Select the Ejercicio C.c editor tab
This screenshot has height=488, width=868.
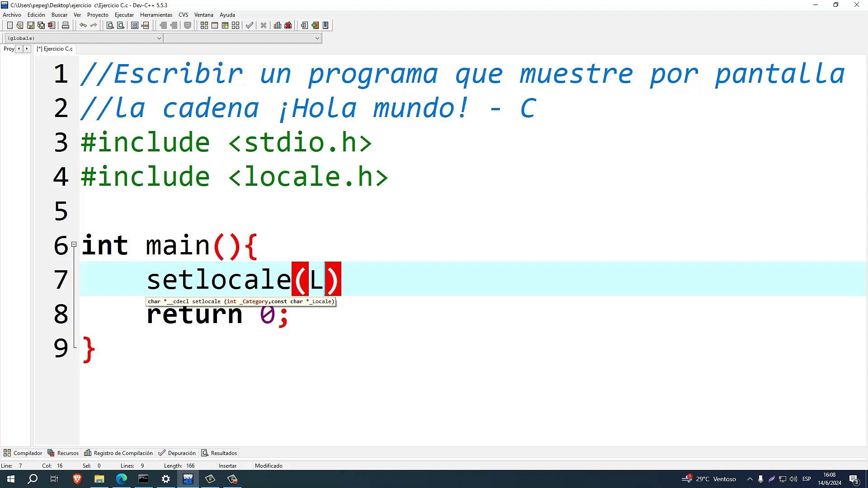click(55, 49)
